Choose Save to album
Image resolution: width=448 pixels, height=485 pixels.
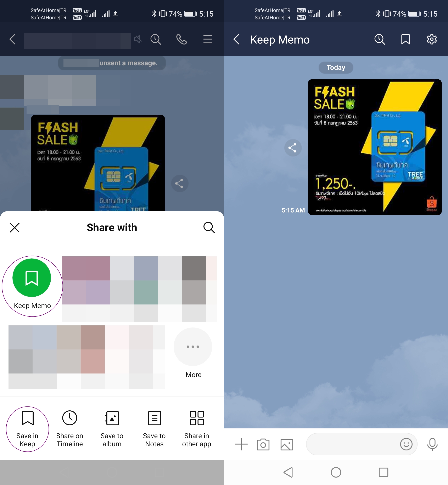[x=112, y=429]
